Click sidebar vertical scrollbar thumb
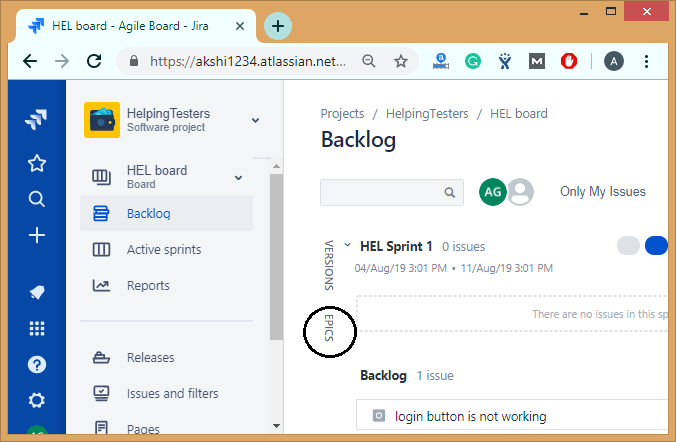The height and width of the screenshot is (442, 676). coord(276,257)
